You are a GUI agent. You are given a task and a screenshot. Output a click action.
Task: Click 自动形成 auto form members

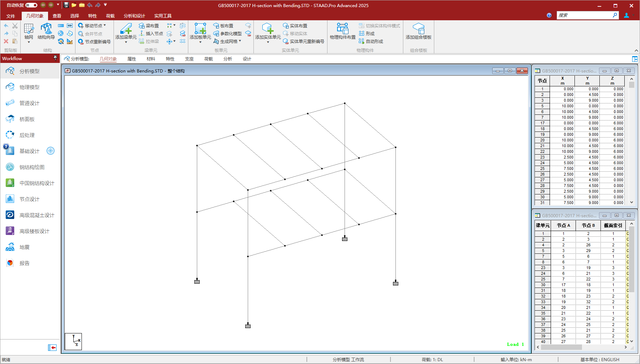pos(371,41)
